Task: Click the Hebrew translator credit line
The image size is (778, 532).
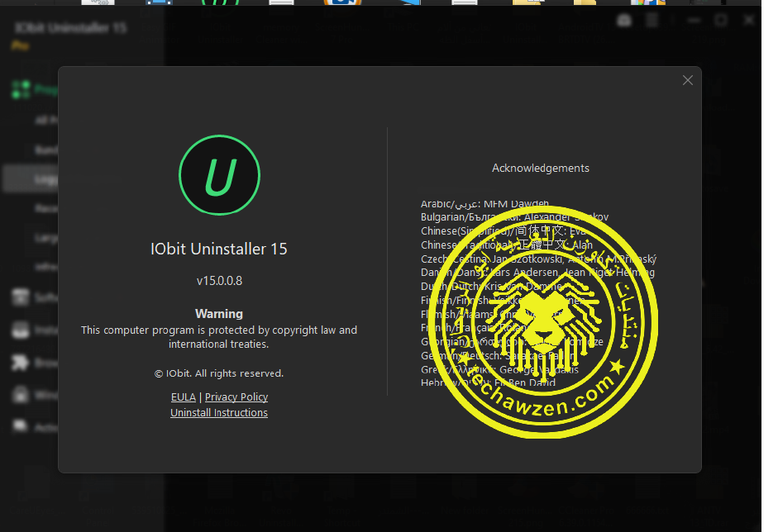Action: coord(489,382)
